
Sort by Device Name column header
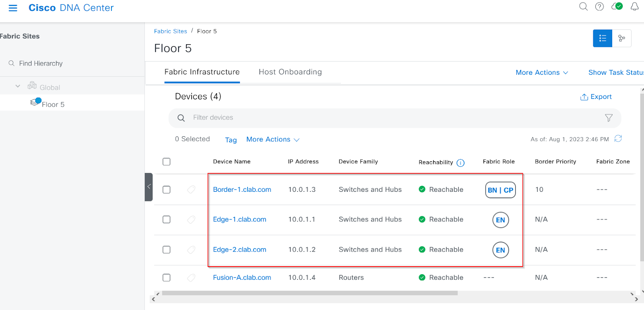(231, 162)
